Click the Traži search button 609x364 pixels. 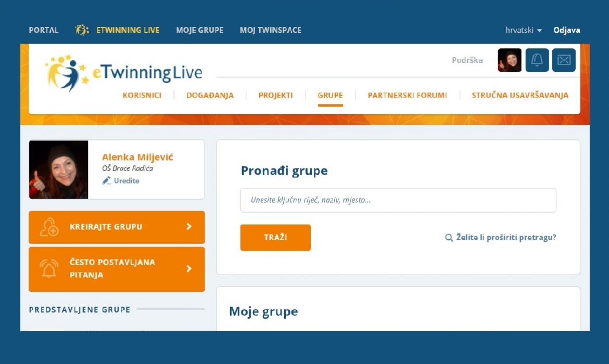(275, 238)
